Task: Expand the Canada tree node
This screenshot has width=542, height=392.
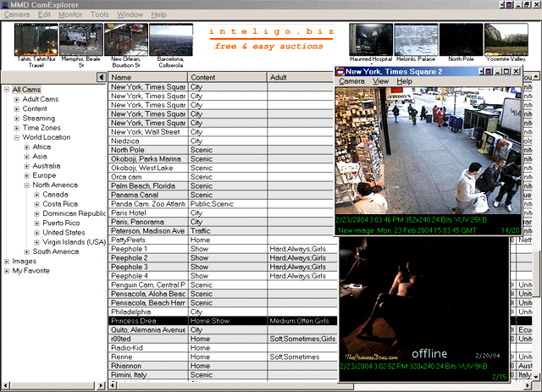Action: point(36,195)
